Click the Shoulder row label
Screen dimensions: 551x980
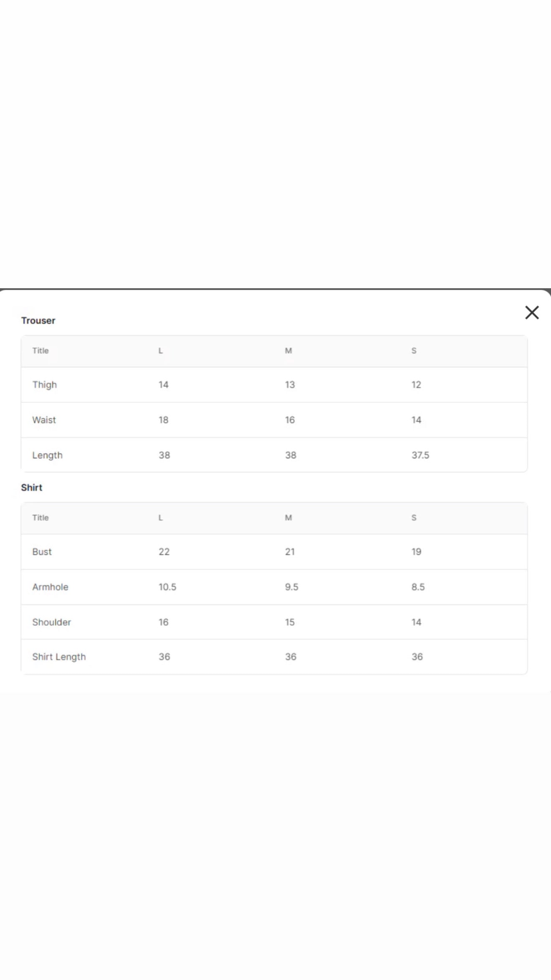pos(52,622)
